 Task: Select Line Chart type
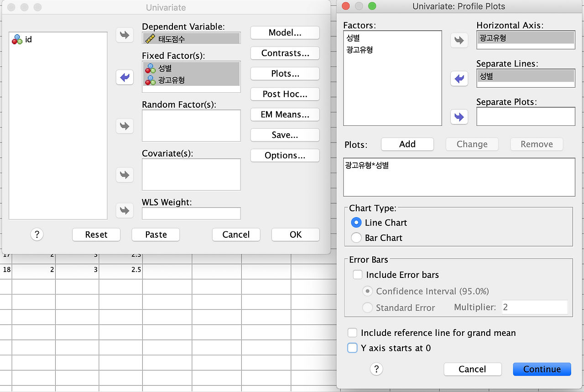pyautogui.click(x=356, y=223)
